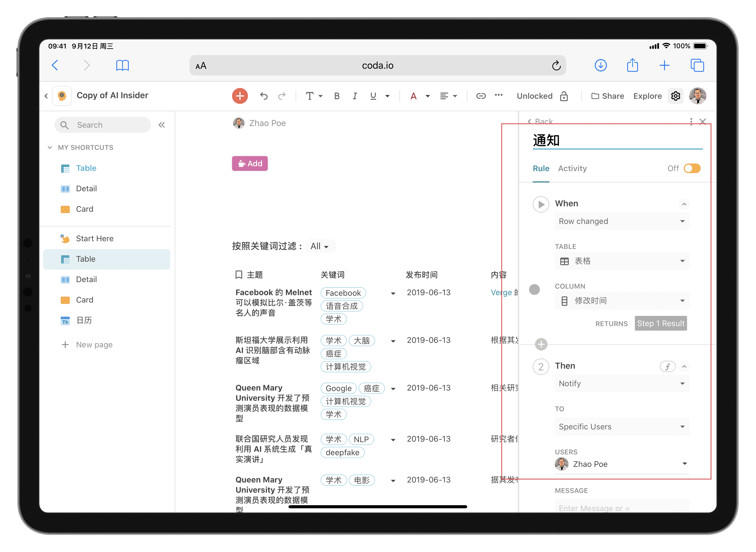
Task: Open text alignment dropdown
Action: (x=448, y=96)
